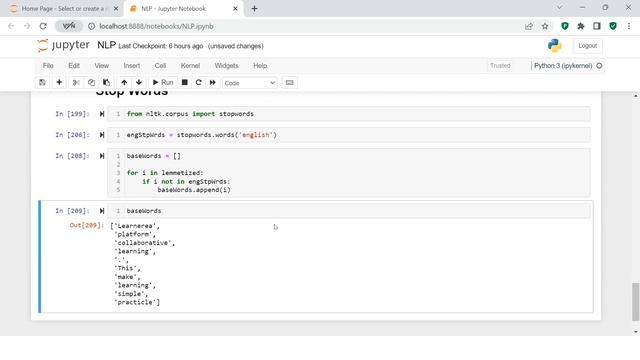The image size is (640, 360).
Task: Run cell In [206] with its run icon
Action: (102, 135)
